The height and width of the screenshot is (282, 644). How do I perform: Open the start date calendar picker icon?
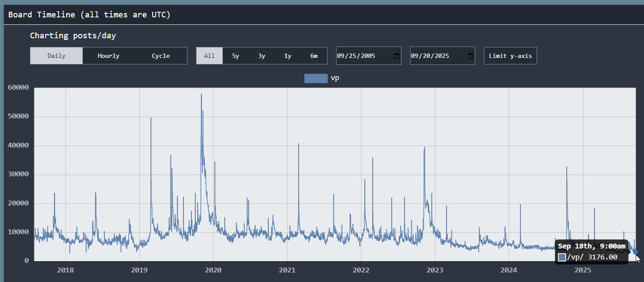pos(397,56)
